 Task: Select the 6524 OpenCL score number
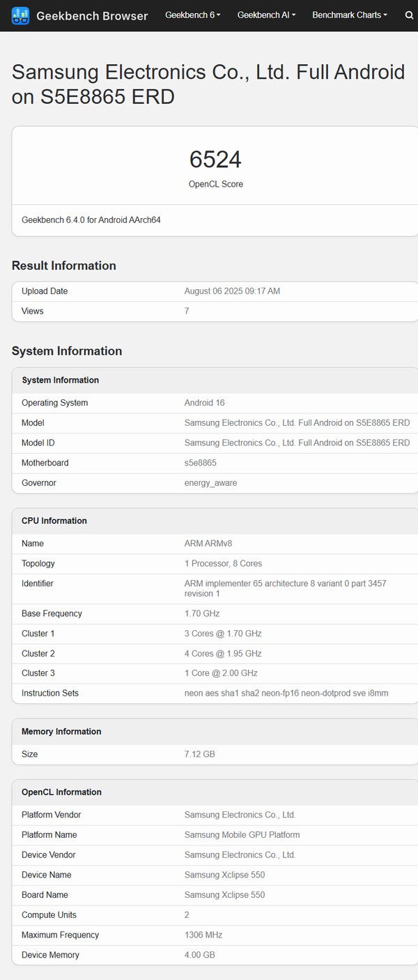(215, 160)
